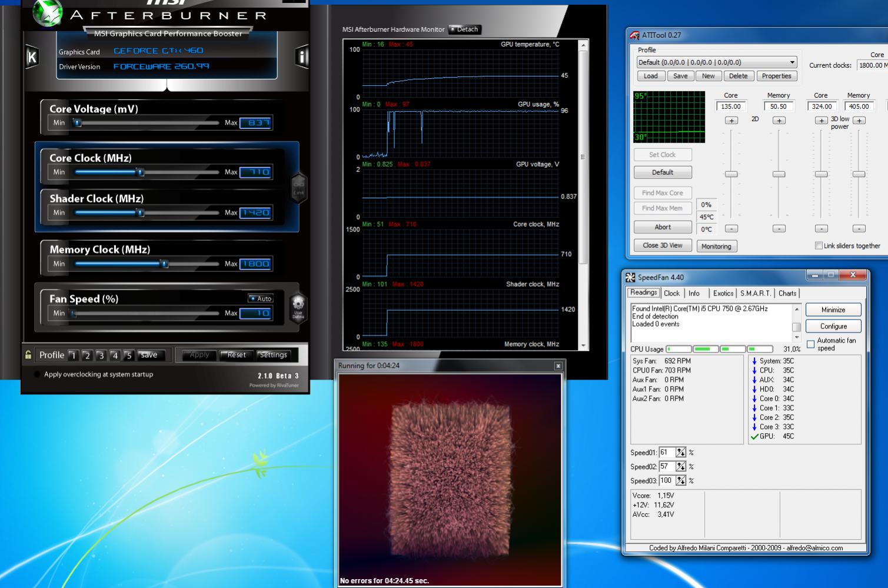Click the ATITool title bar icon
The image size is (888, 588).
point(634,35)
